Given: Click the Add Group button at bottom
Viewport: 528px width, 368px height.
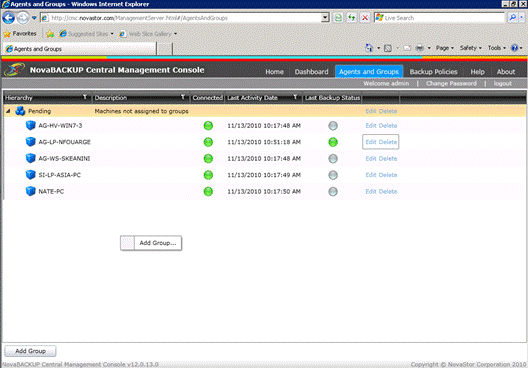Looking at the screenshot, I should 30,351.
